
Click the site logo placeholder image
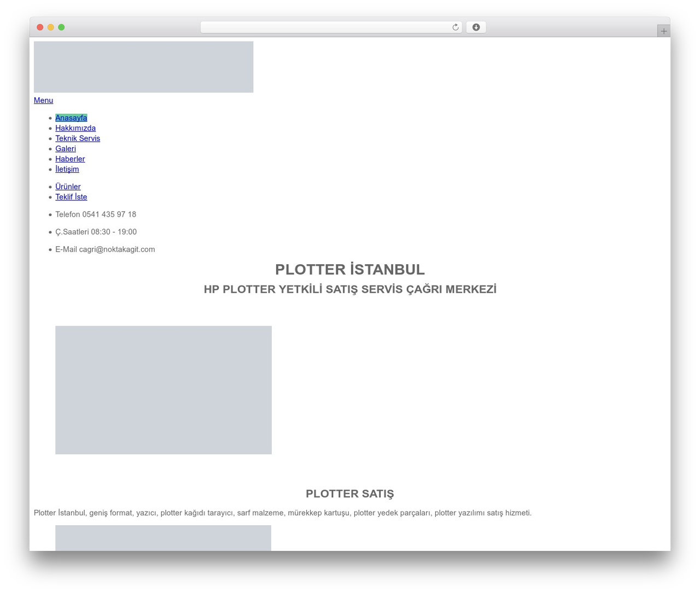[143, 67]
